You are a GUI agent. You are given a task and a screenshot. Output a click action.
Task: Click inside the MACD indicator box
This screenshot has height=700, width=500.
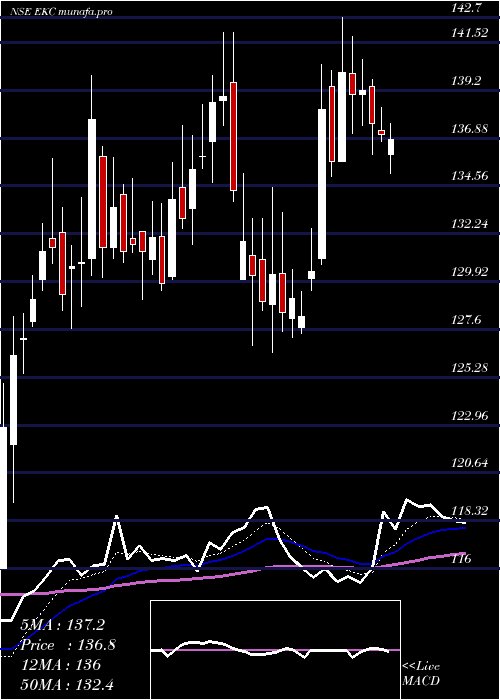point(275,650)
